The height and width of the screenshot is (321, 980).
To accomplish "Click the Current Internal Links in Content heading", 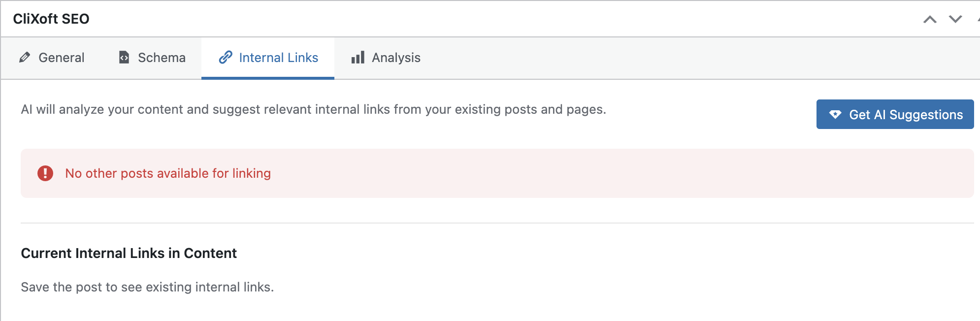I will click(129, 253).
